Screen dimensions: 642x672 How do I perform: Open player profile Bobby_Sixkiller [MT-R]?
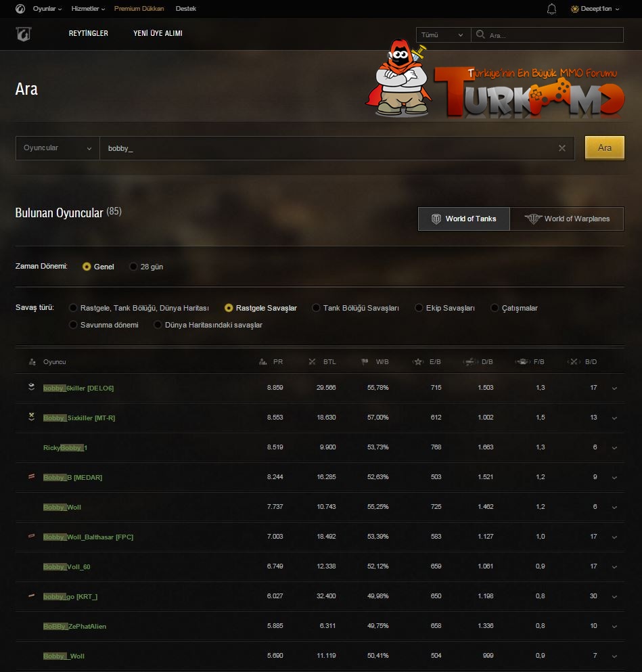(x=79, y=418)
